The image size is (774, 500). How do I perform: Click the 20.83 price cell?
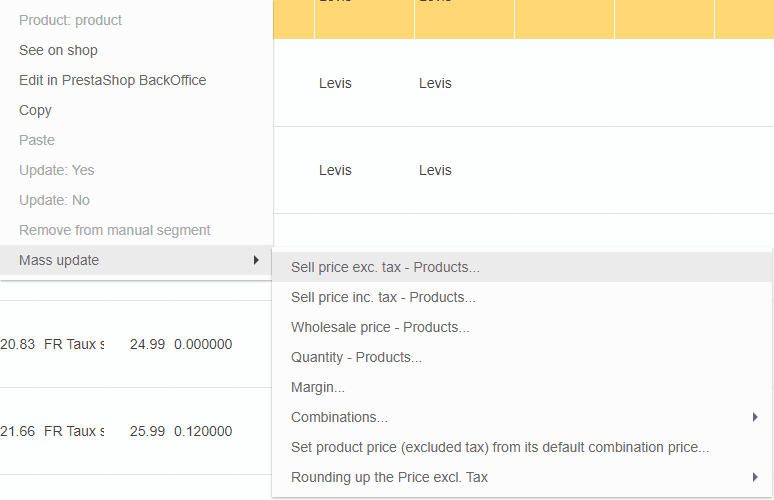(x=18, y=344)
